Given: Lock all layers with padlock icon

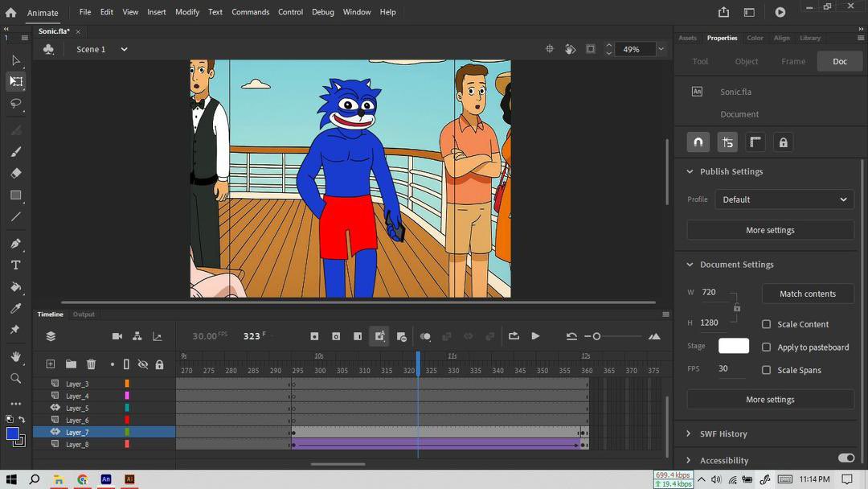Looking at the screenshot, I should coord(159,364).
